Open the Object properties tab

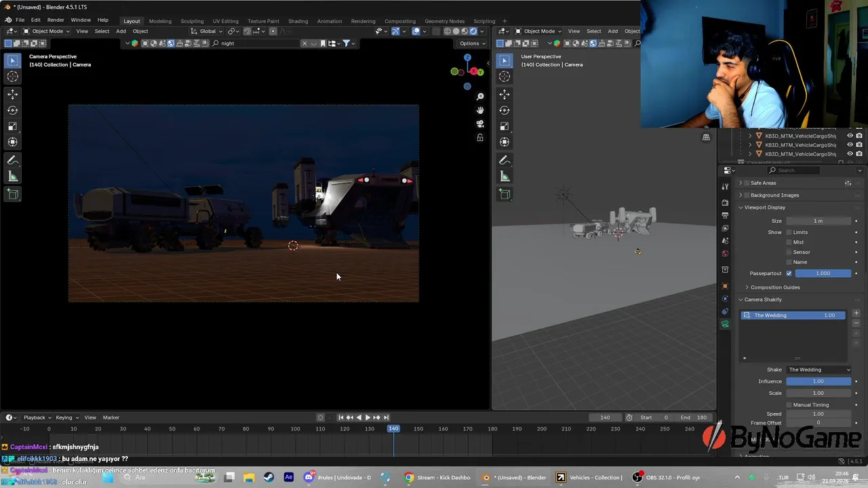pos(725,286)
